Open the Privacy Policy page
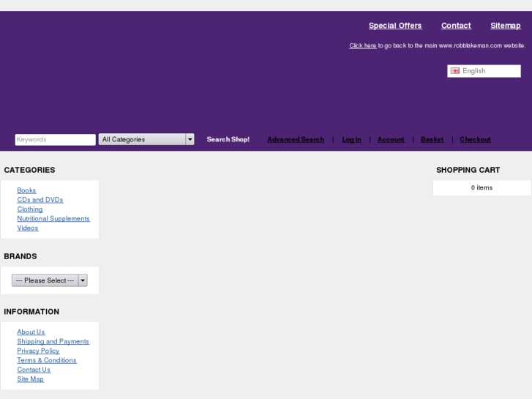This screenshot has height=399, width=532. click(38, 351)
